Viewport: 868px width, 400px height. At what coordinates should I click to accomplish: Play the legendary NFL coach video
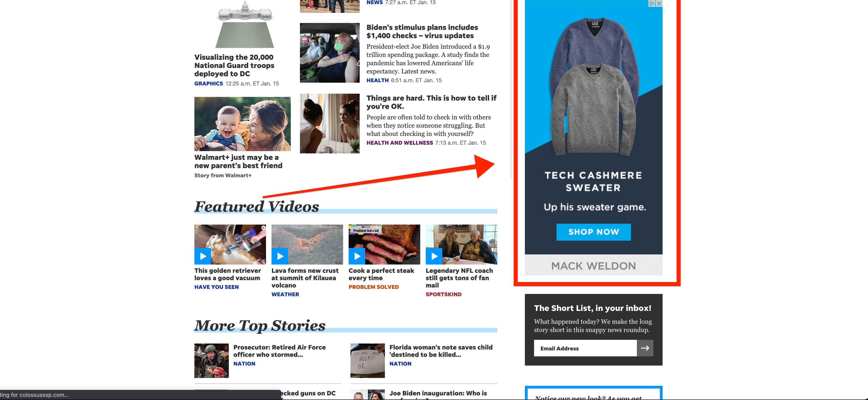pyautogui.click(x=434, y=256)
